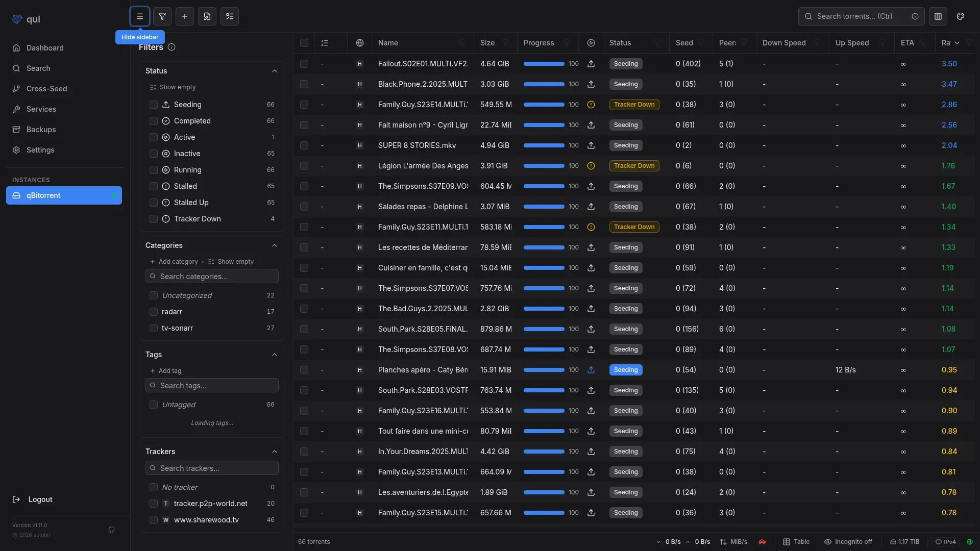Click the Filters info icon
The image size is (980, 551).
[171, 47]
